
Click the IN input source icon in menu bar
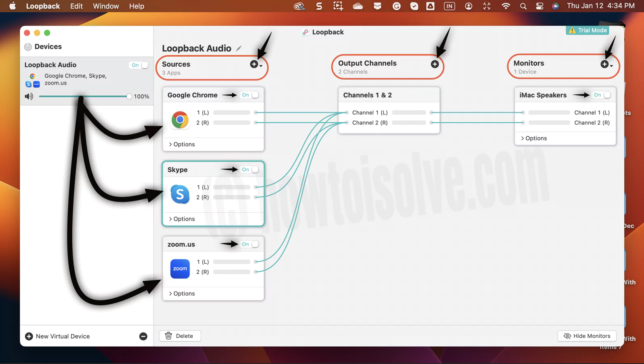click(449, 6)
